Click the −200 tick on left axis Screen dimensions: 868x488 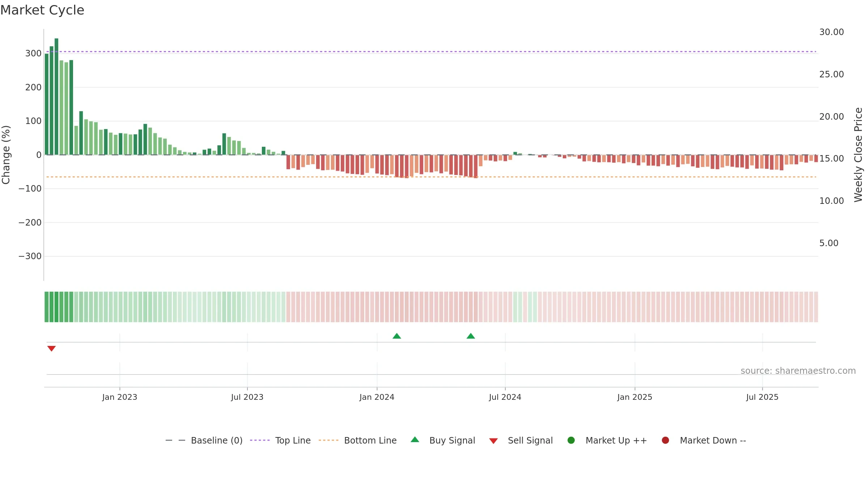(x=30, y=223)
